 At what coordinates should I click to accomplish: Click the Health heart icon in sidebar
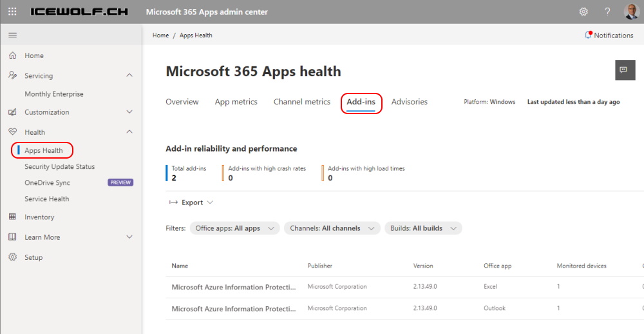(13, 132)
